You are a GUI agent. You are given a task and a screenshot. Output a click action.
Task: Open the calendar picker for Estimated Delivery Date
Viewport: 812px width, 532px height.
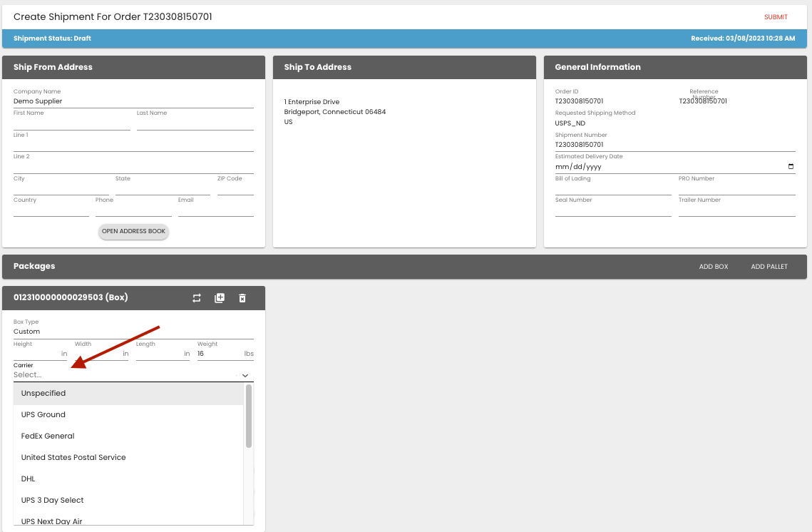[x=791, y=167]
